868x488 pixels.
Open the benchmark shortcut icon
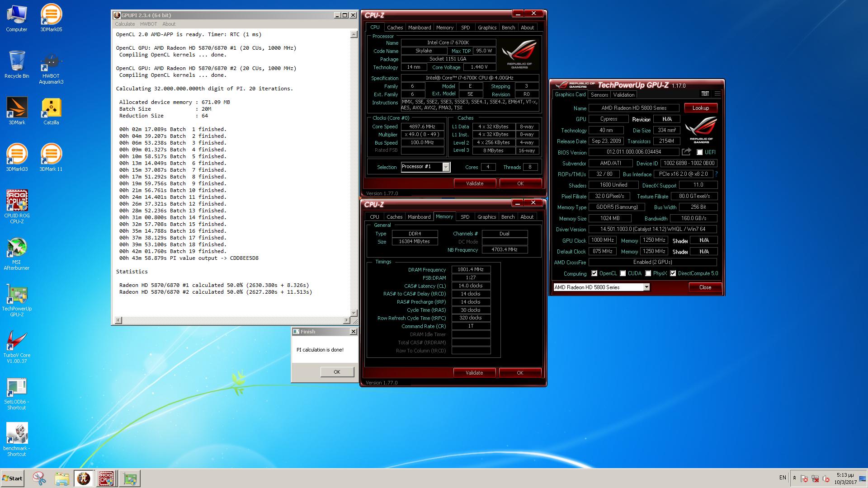(17, 440)
